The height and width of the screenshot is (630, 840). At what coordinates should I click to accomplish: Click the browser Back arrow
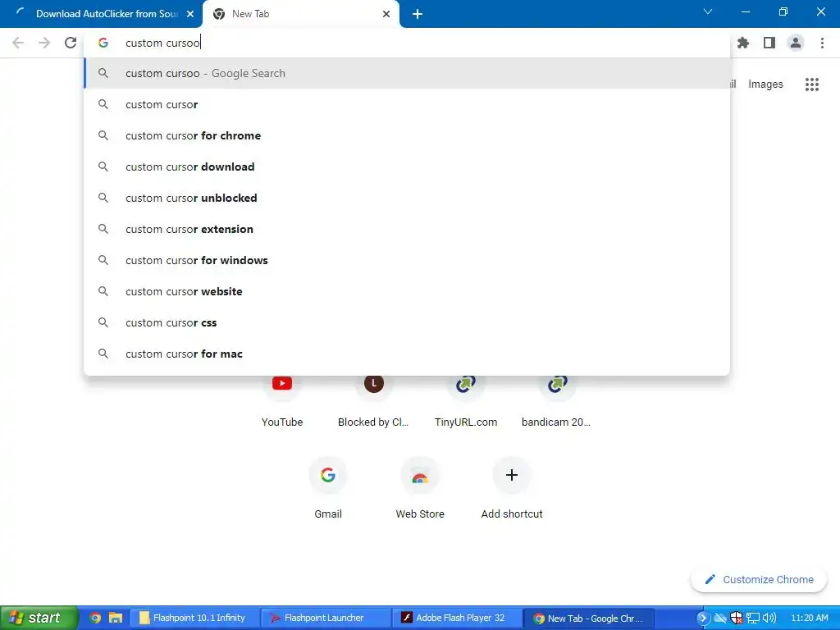tap(18, 43)
